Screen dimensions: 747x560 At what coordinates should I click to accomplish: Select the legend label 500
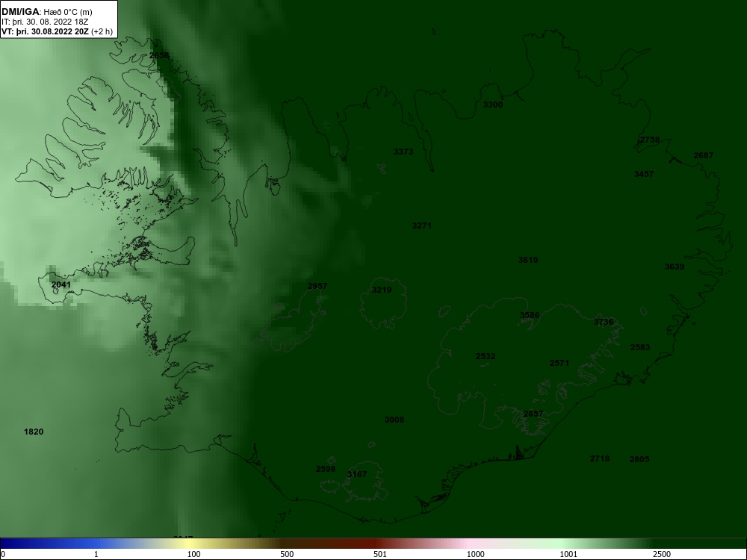coord(287,554)
